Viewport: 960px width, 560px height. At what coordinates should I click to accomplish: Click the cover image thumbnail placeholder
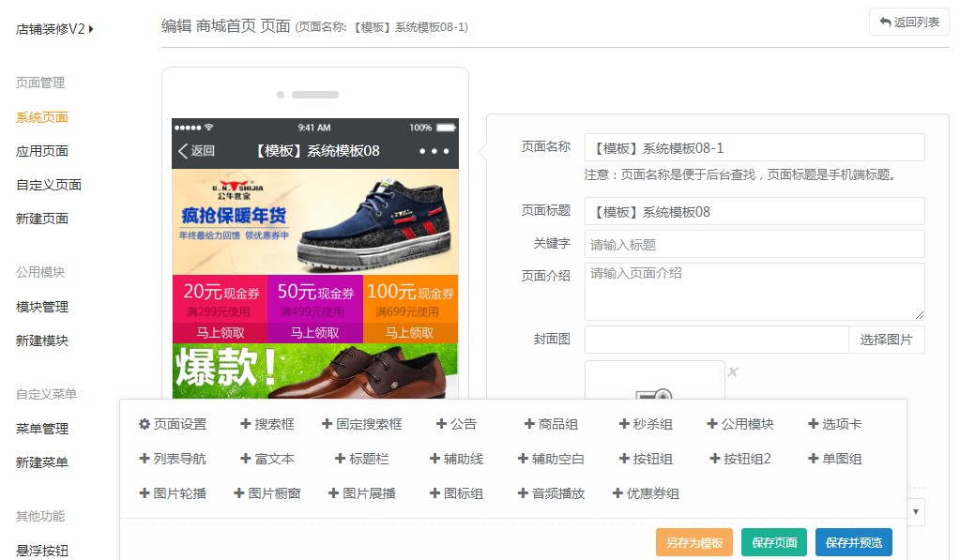pos(654,380)
